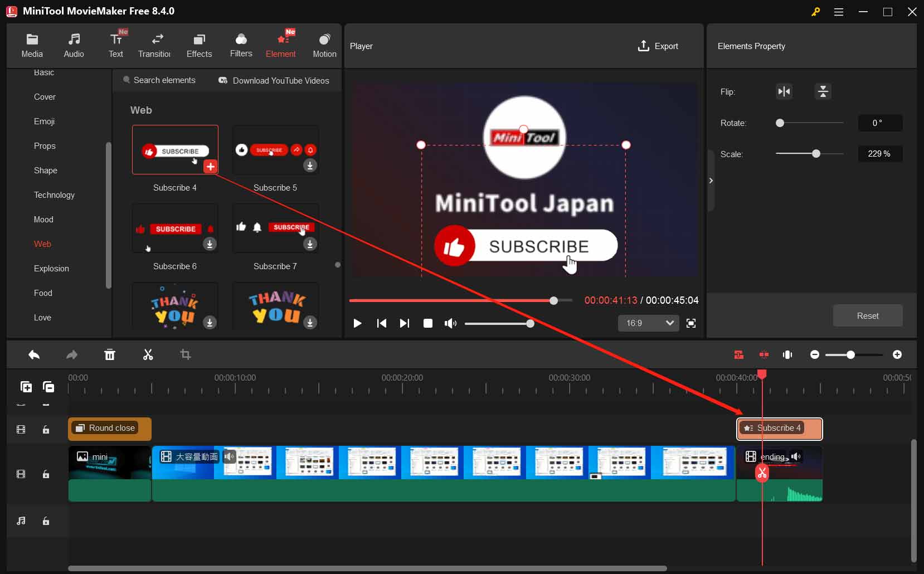
Task: Toggle the lock on the music track
Action: tap(45, 522)
